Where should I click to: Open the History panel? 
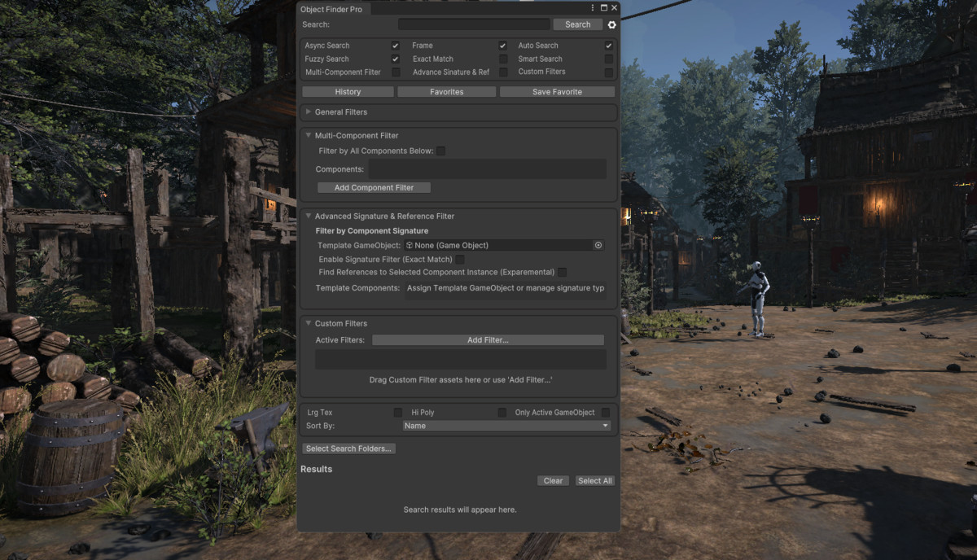pyautogui.click(x=347, y=91)
